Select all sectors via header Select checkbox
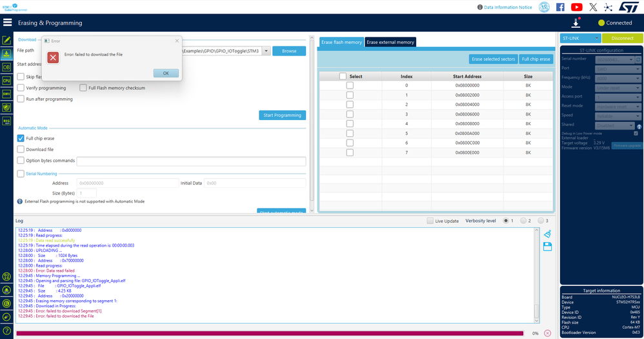Viewport: 644px width, 339px height. [343, 76]
